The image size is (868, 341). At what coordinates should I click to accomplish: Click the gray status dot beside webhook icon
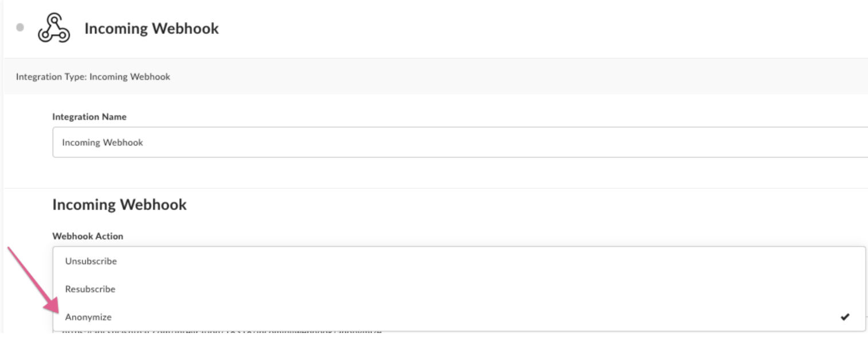pos(21,27)
